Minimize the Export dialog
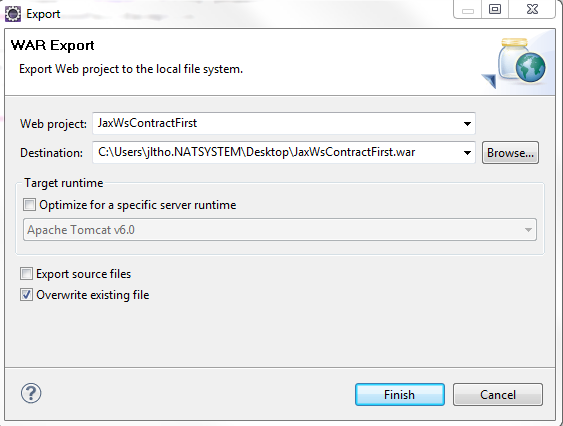563x426 pixels. pos(467,9)
